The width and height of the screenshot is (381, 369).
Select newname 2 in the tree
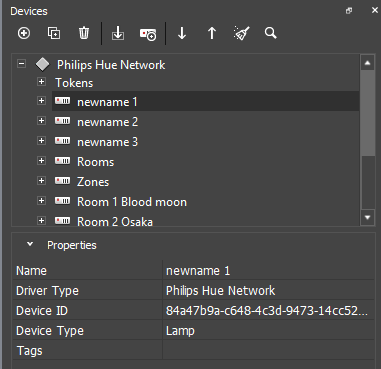107,122
